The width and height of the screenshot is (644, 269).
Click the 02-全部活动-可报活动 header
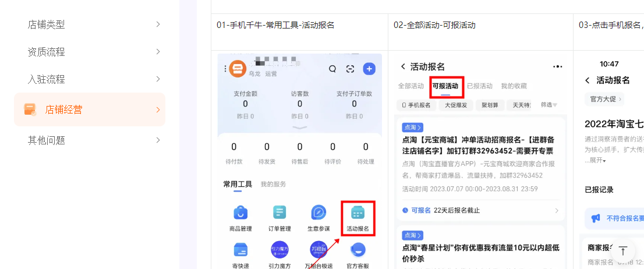pyautogui.click(x=434, y=25)
